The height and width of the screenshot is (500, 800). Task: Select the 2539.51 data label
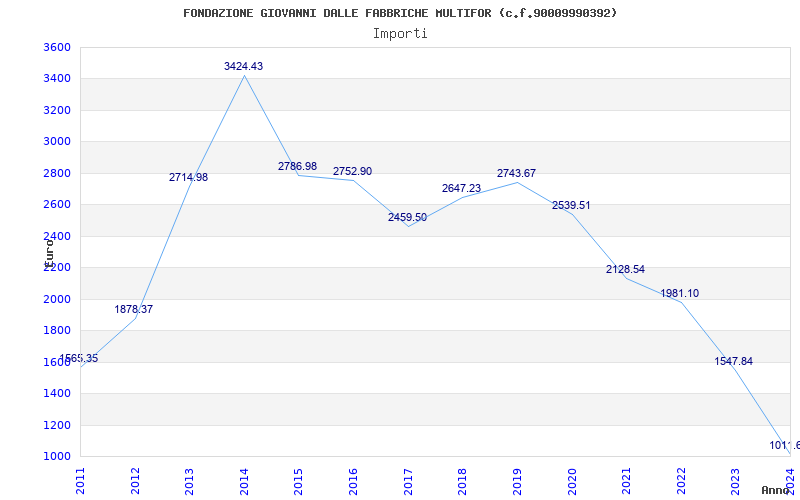coord(571,206)
